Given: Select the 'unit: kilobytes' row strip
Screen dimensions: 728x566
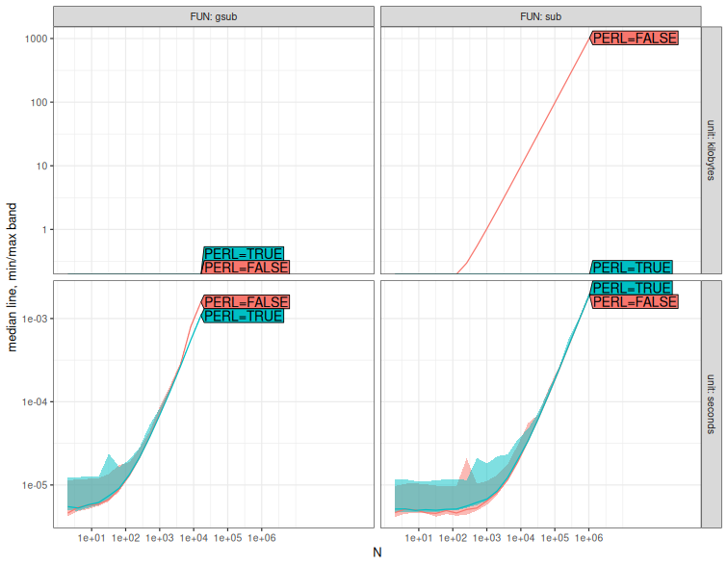Looking at the screenshot, I should coord(712,150).
